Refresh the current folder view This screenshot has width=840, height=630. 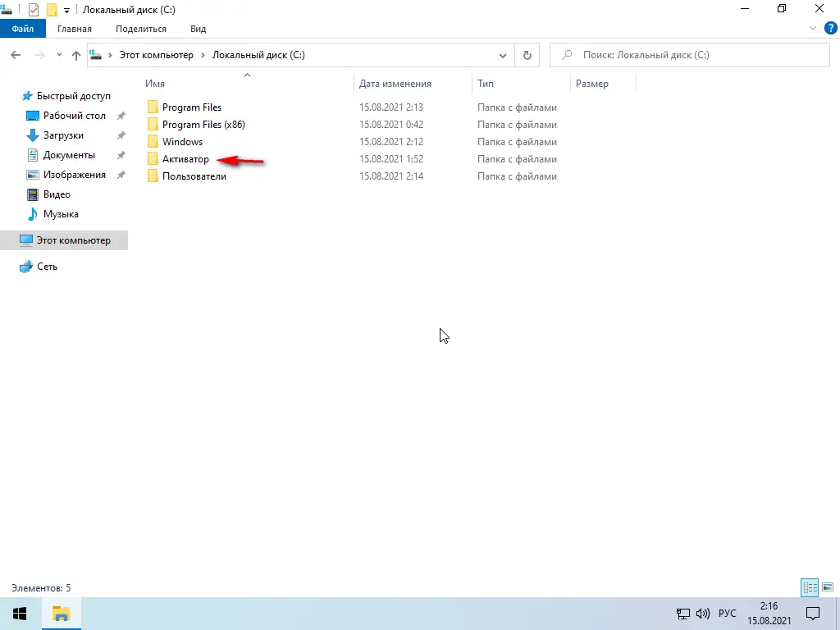[x=527, y=55]
